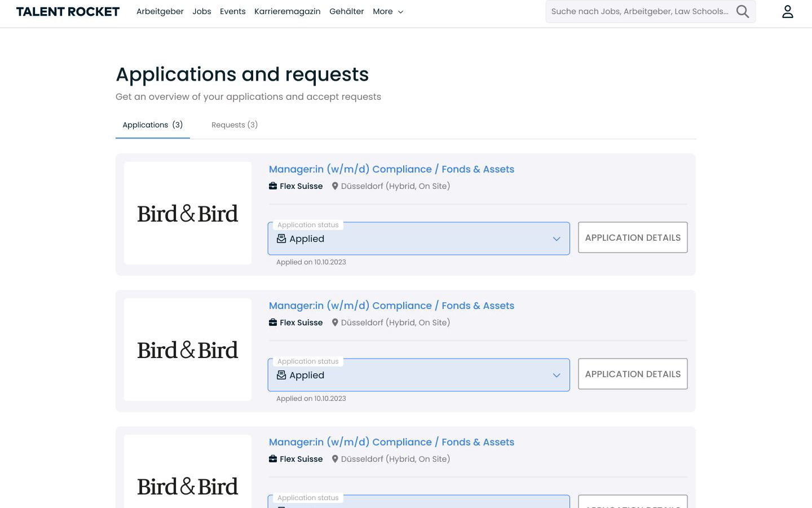Click the briefcase icon in the second application card
This screenshot has height=508, width=812.
[x=273, y=323]
